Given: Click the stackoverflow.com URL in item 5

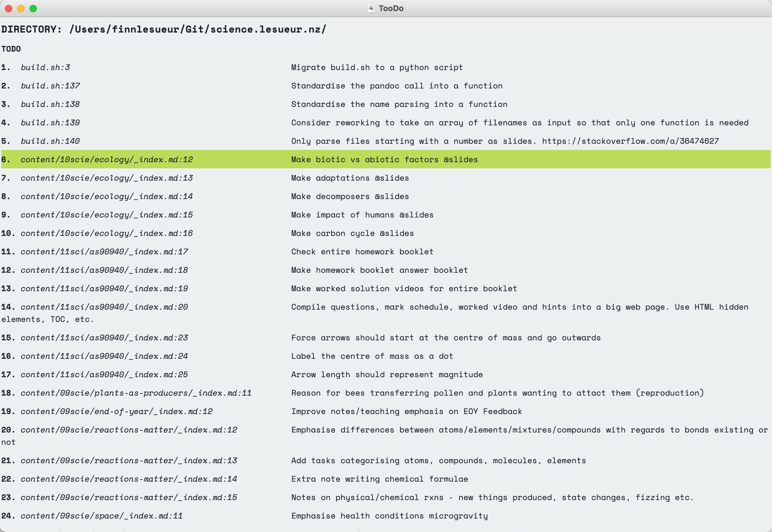Looking at the screenshot, I should tap(630, 141).
